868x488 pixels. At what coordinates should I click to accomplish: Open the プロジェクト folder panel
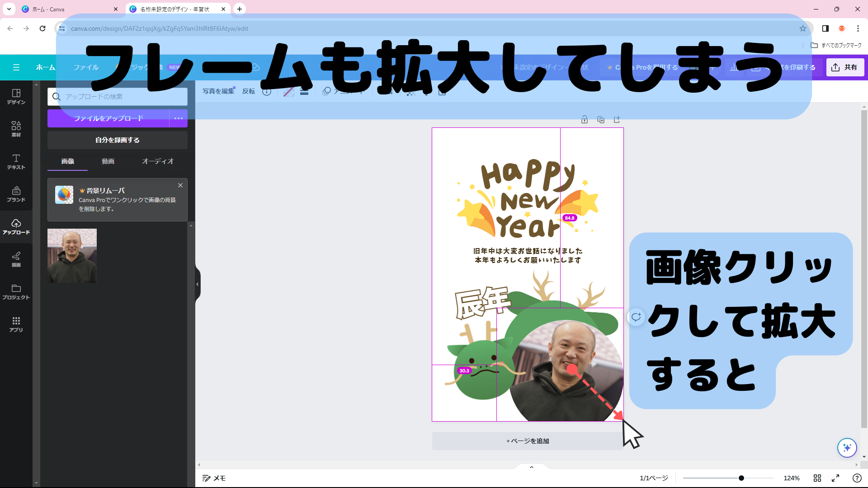pos(16,291)
